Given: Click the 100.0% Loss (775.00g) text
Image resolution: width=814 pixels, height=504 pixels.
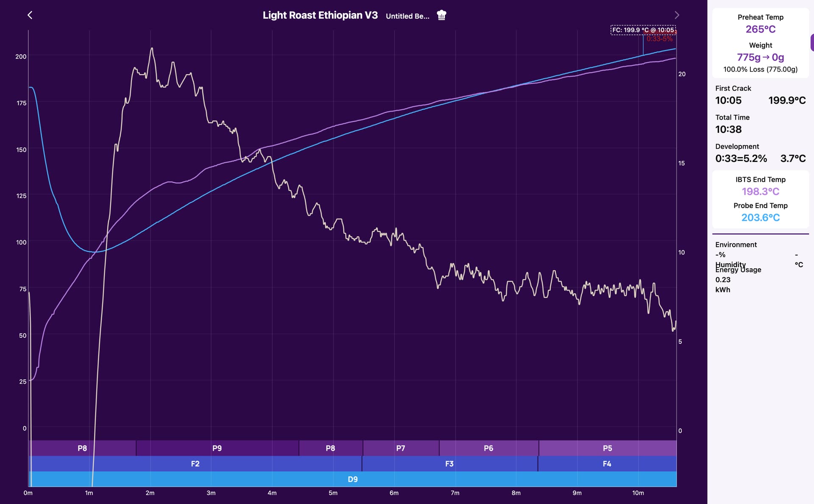Looking at the screenshot, I should click(x=761, y=70).
